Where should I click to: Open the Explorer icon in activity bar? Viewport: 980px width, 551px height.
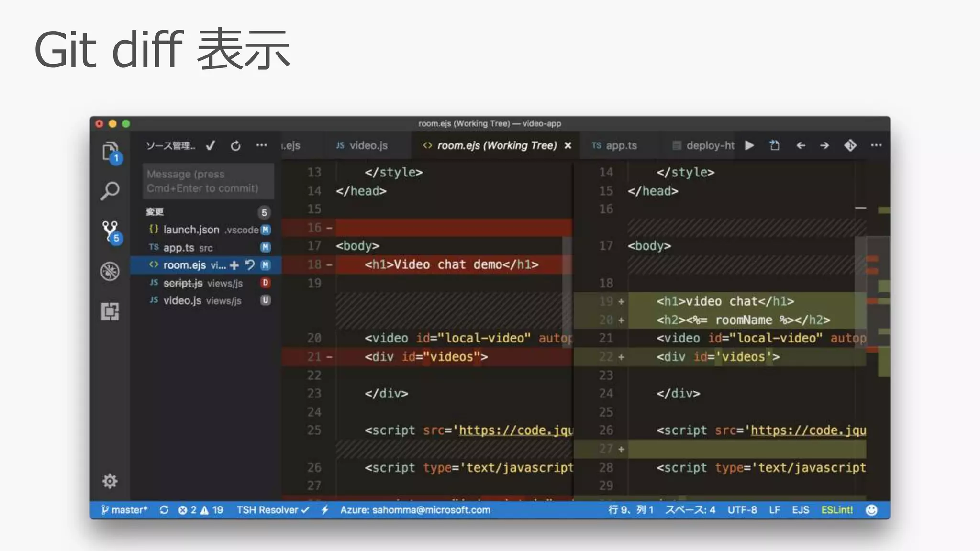coord(110,151)
